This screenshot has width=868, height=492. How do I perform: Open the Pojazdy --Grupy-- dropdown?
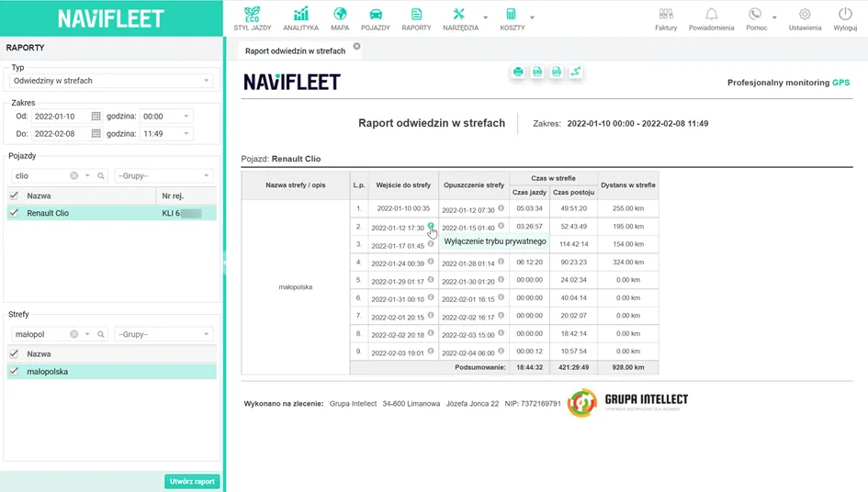pyautogui.click(x=163, y=175)
